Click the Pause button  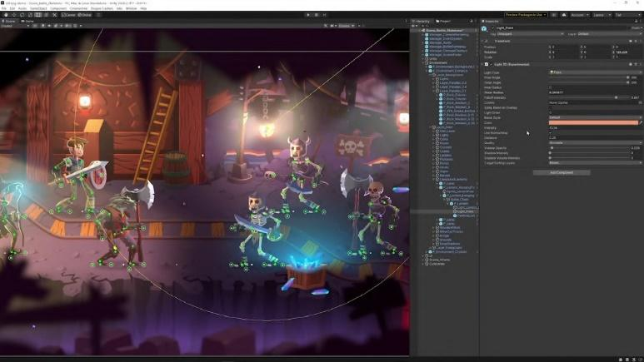coord(317,15)
